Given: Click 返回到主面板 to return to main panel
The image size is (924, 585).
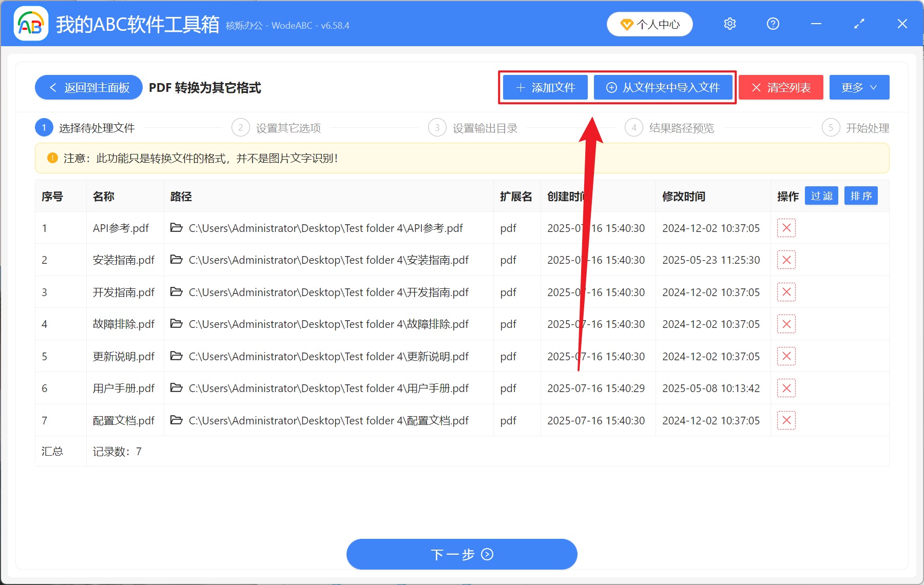Looking at the screenshot, I should pyautogui.click(x=88, y=87).
